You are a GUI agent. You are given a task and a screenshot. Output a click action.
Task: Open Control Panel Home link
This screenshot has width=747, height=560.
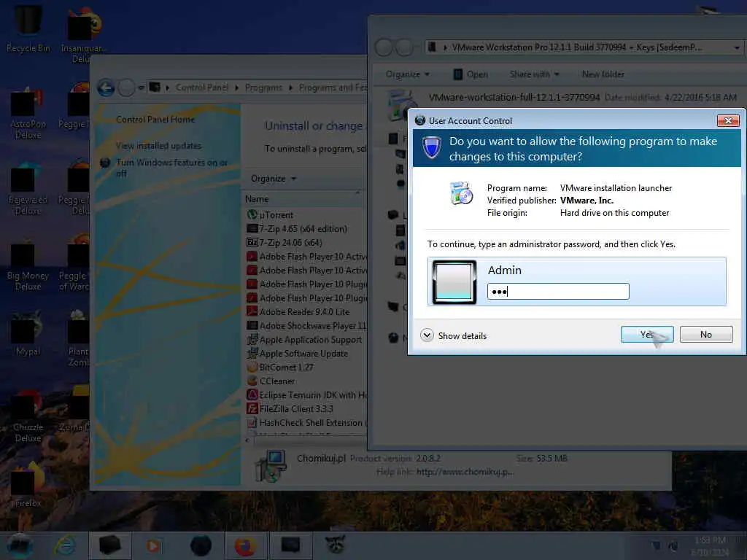click(x=155, y=120)
